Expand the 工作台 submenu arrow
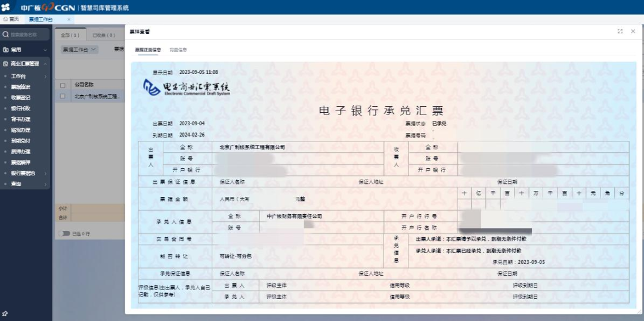The height and width of the screenshot is (321, 644). (45, 76)
